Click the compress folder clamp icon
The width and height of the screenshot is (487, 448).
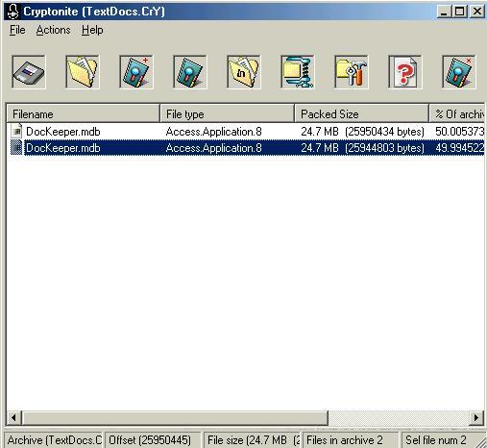(298, 72)
